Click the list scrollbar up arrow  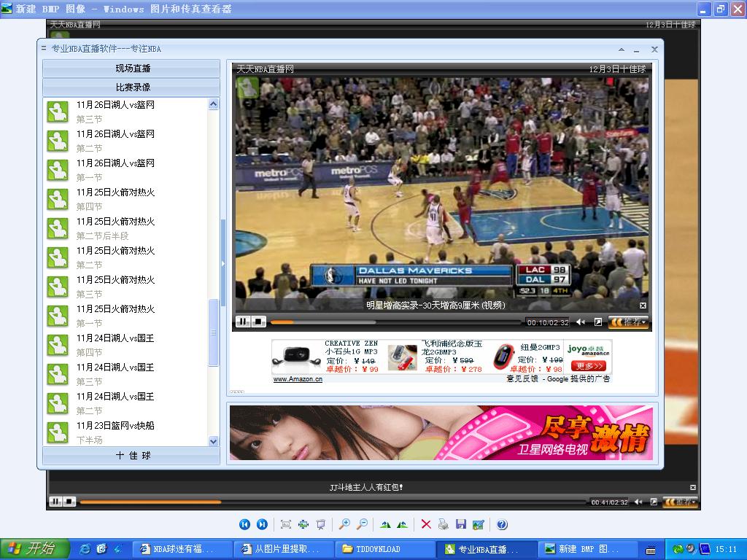pyautogui.click(x=214, y=104)
